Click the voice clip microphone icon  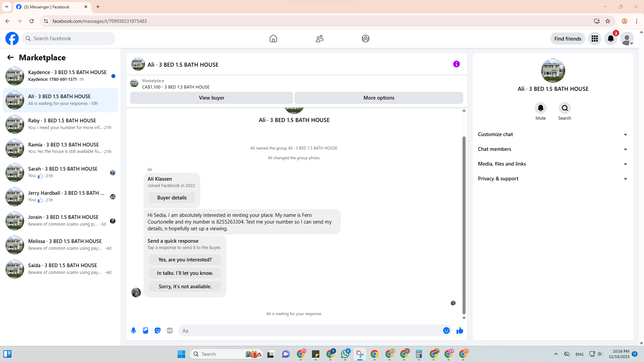point(133,330)
